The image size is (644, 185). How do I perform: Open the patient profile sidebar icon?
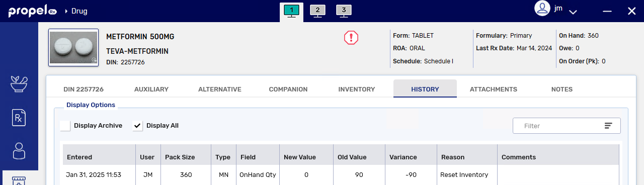(19, 151)
